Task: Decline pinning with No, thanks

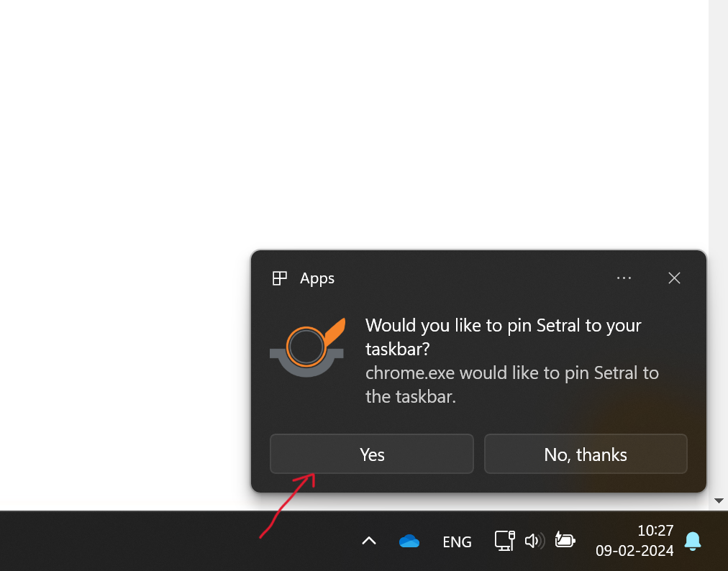Action: 585,454
